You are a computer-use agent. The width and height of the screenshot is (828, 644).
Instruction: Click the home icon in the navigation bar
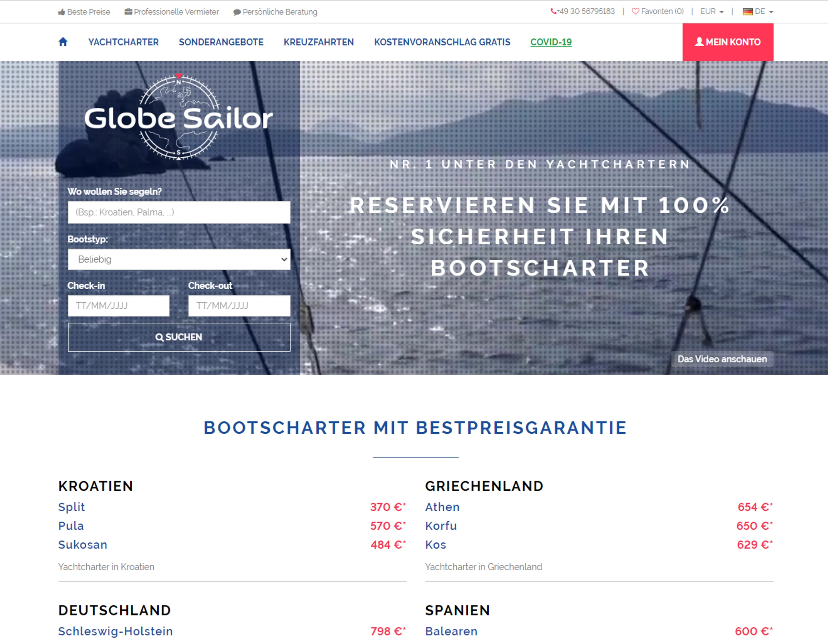click(x=63, y=42)
